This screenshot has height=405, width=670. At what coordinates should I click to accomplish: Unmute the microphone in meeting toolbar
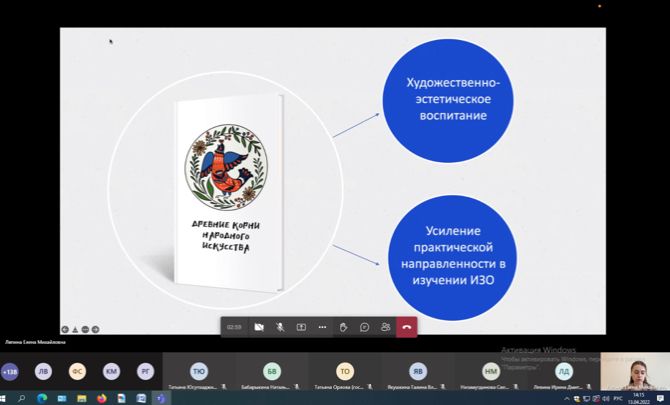click(x=280, y=326)
